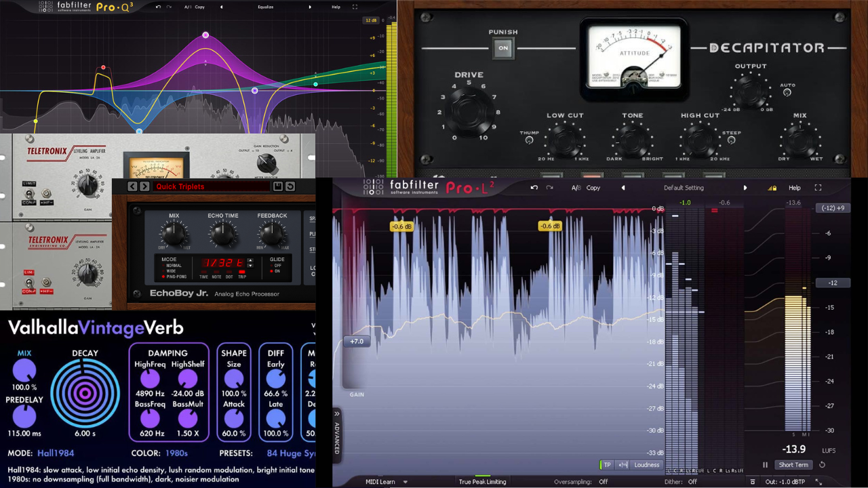Screen dimensions: 868x488
Task: Open Help menu in Pro-Q 3
Action: [336, 7]
